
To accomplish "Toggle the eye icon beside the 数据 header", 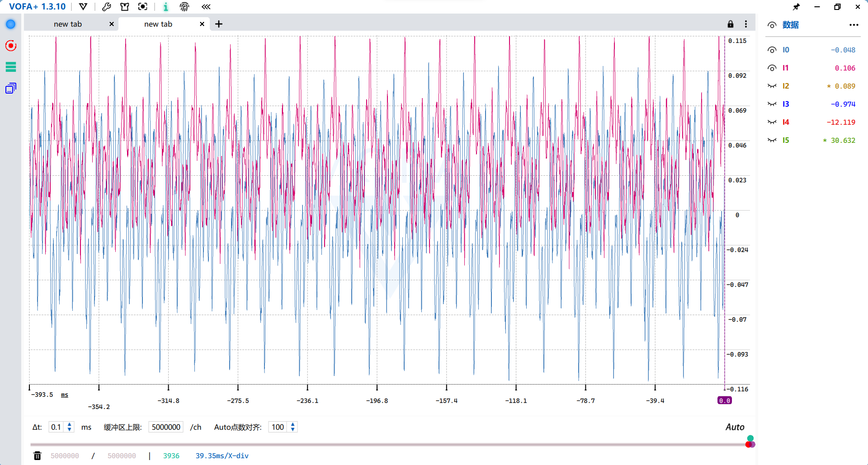I will tap(772, 25).
